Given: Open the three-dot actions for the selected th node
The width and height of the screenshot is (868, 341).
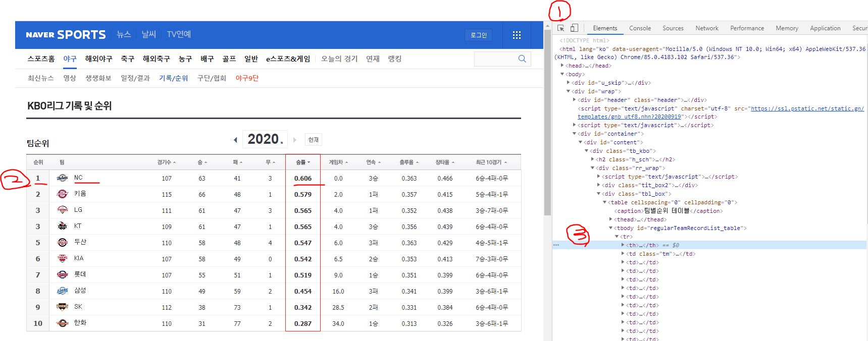Looking at the screenshot, I should 556,245.
